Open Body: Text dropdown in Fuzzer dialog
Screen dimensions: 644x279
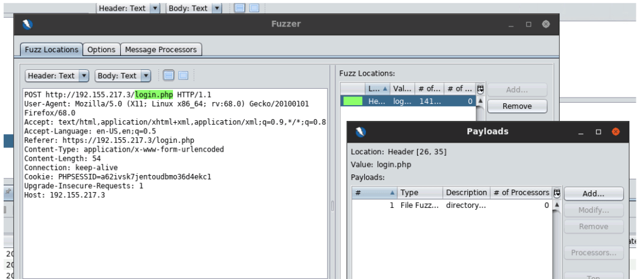click(123, 76)
